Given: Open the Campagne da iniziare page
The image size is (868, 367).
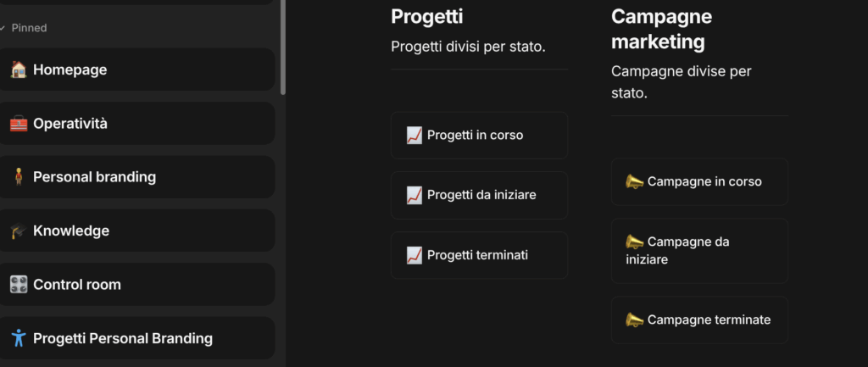Looking at the screenshot, I should 687,250.
